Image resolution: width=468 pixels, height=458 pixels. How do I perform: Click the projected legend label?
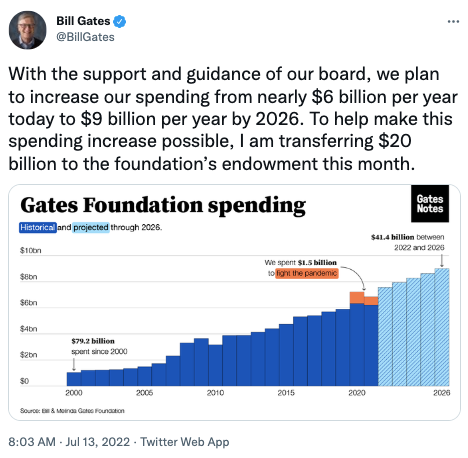pos(91,227)
